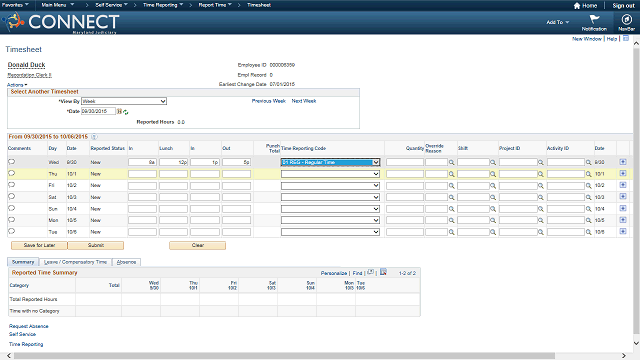Click Quantity field in Wed 9/30 row

pos(405,162)
